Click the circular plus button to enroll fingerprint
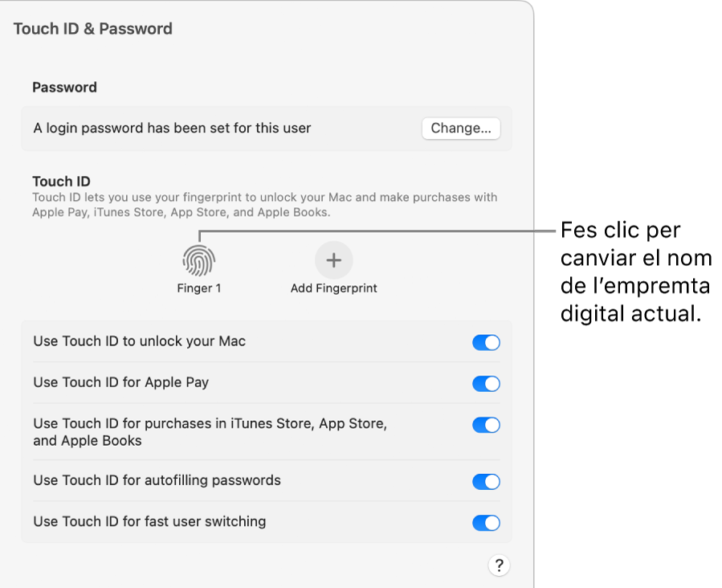This screenshot has height=588, width=722. pyautogui.click(x=333, y=259)
